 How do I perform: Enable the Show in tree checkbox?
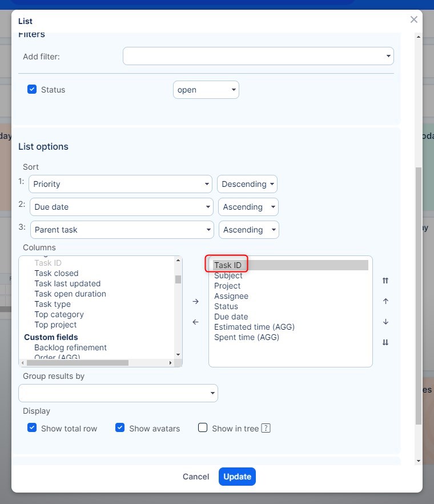203,428
